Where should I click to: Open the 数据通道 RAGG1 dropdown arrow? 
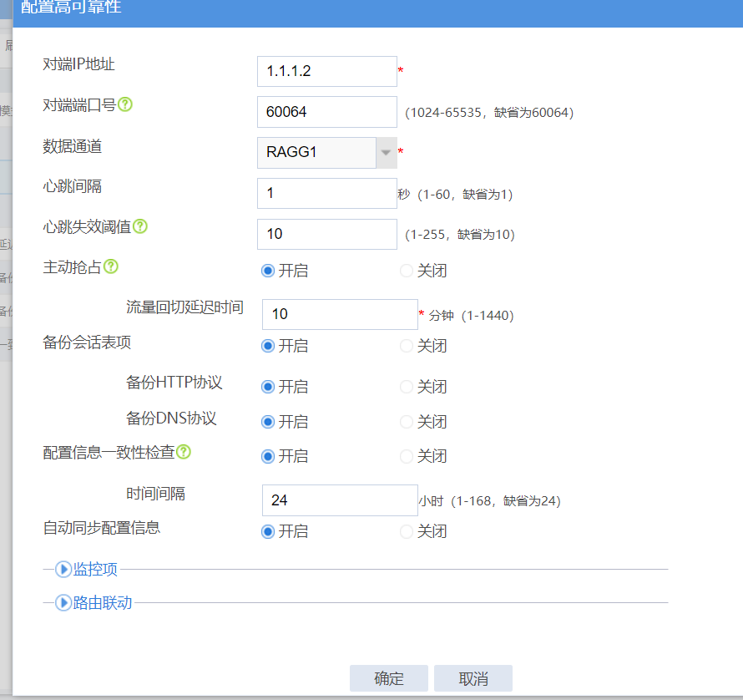[387, 153]
